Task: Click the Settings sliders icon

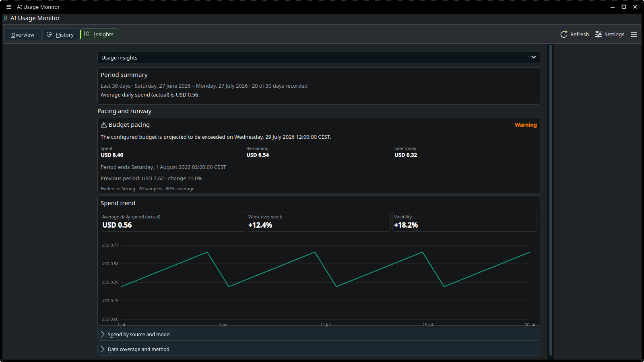Action: click(599, 35)
